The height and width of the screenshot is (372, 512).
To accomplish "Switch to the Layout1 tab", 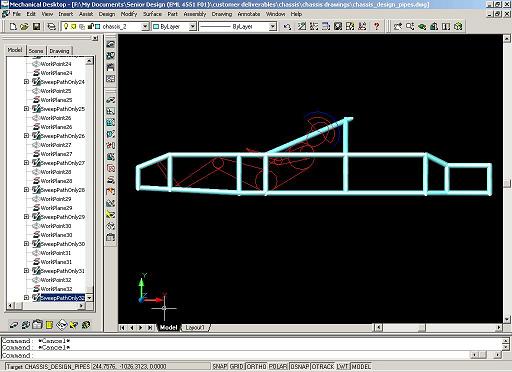I will 195,328.
